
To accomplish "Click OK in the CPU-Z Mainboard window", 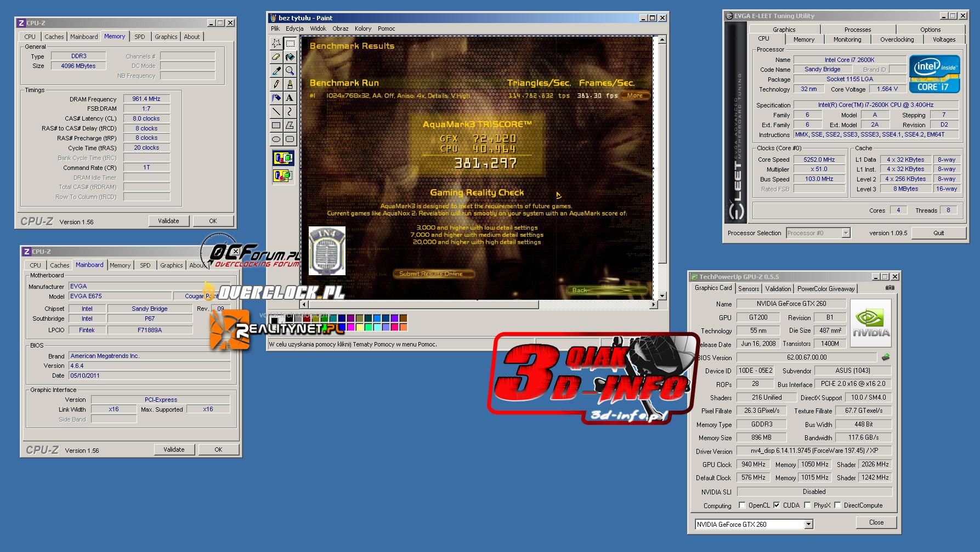I will click(218, 449).
